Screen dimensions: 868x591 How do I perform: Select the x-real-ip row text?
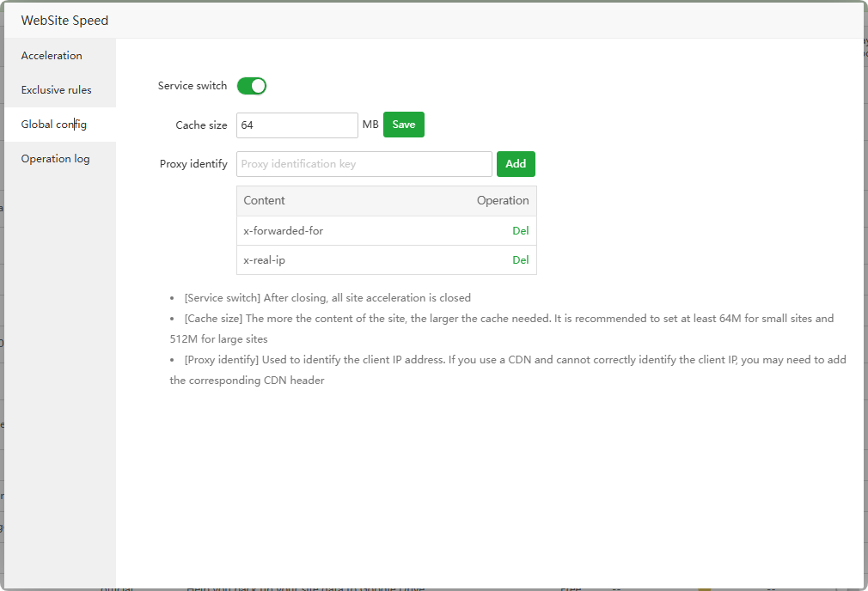coord(265,260)
